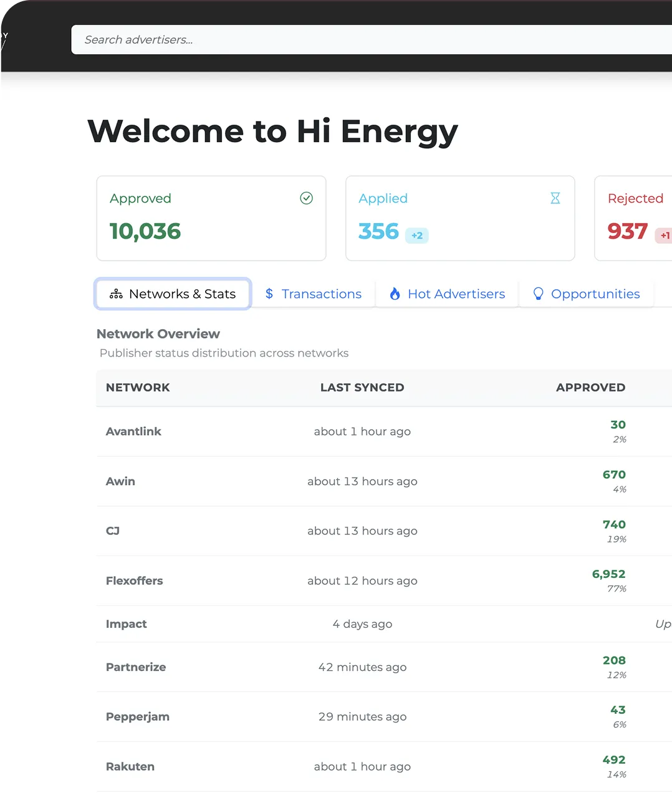672x793 pixels.
Task: Click the +2 badge on Applied
Action: (417, 236)
